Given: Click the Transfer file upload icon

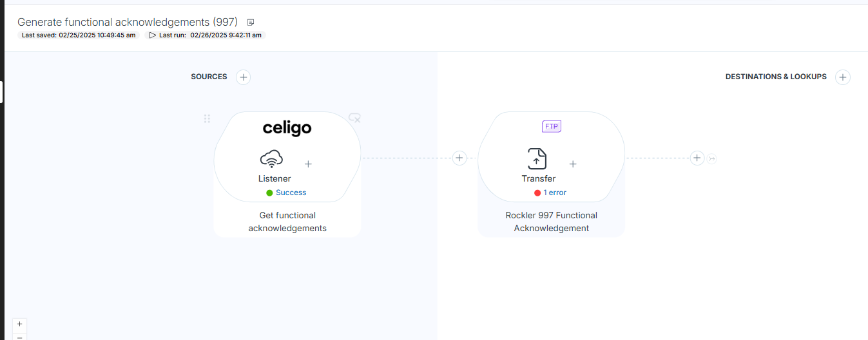Looking at the screenshot, I should (x=537, y=158).
